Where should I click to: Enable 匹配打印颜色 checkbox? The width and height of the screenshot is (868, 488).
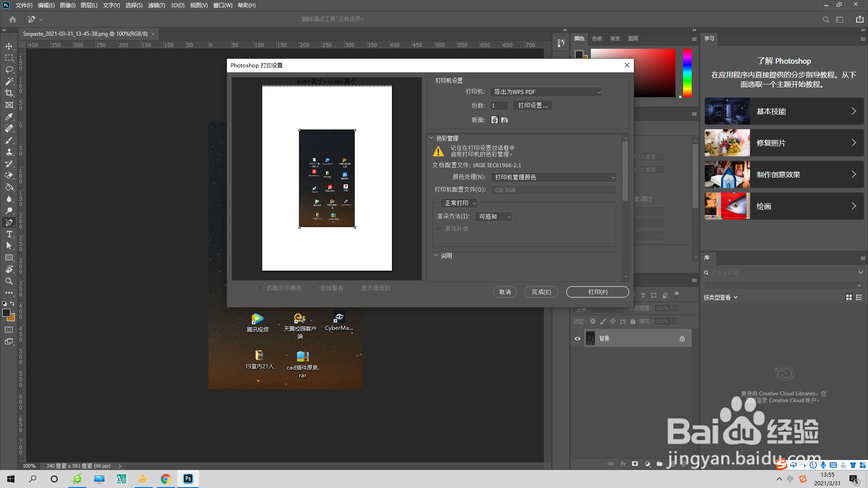tap(260, 288)
